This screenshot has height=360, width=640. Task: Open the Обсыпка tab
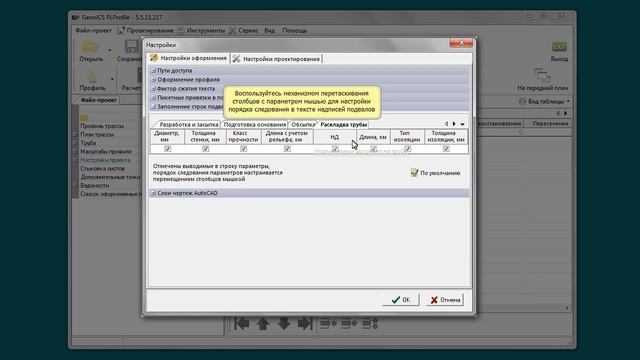coord(302,124)
